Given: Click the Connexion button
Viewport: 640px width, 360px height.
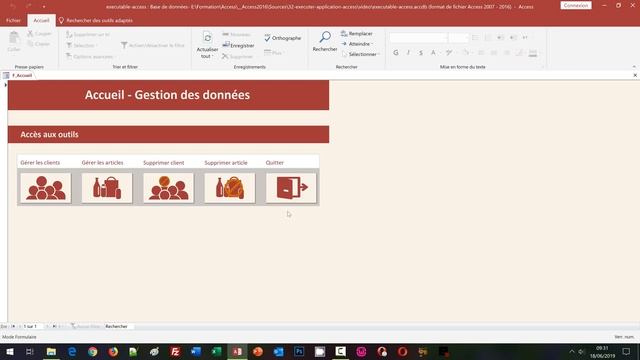Looking at the screenshot, I should pyautogui.click(x=576, y=6).
